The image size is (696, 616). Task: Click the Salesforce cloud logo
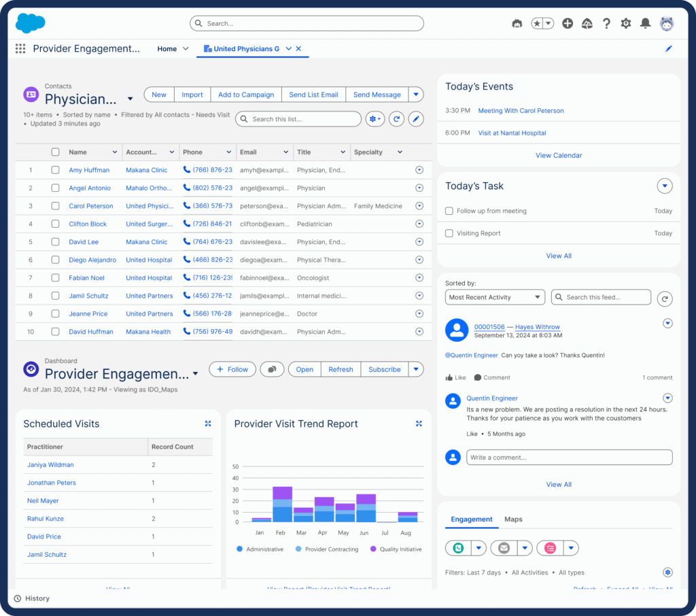pyautogui.click(x=30, y=22)
